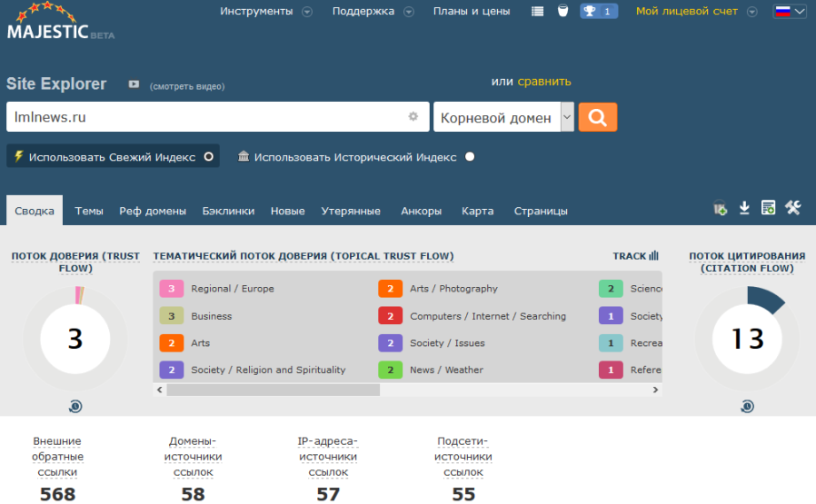Viewport: 816px width, 504px height.
Task: Open the language flag selector dropdown
Action: pyautogui.click(x=789, y=11)
